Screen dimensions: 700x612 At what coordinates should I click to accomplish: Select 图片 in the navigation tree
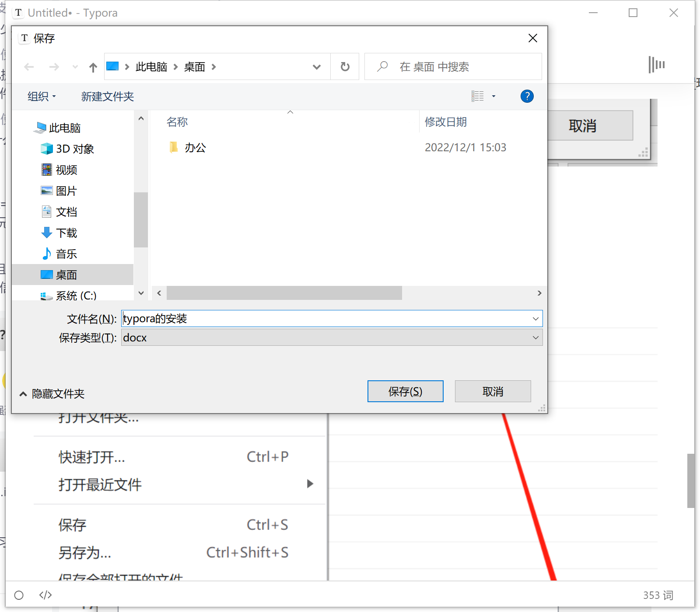tap(59, 191)
